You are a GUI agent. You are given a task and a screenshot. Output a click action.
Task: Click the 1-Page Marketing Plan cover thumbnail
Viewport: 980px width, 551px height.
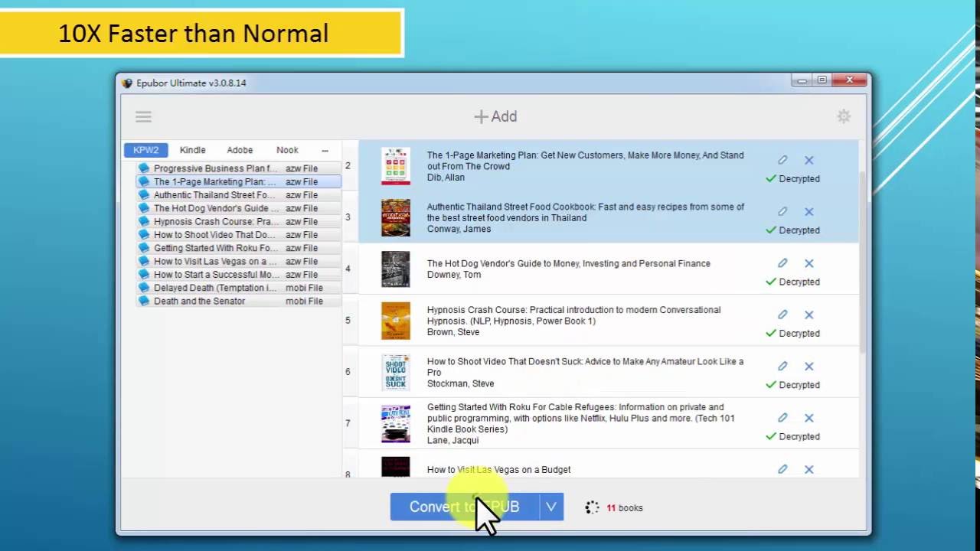(x=396, y=166)
